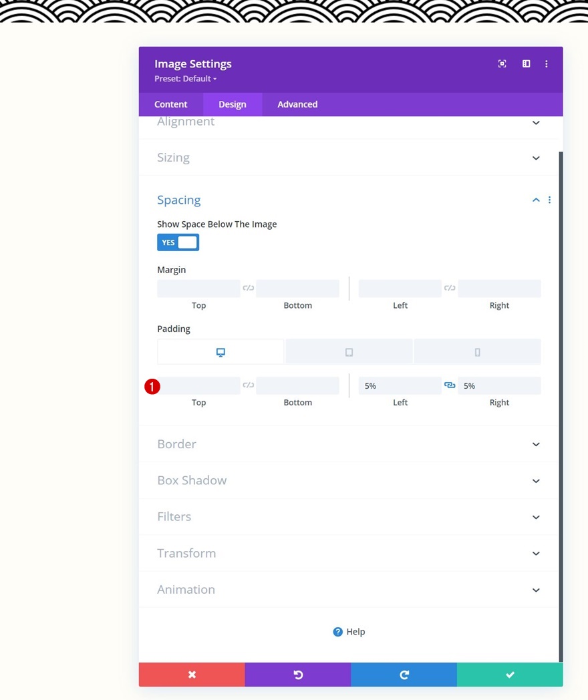Collapse the Spacing section
The image size is (588, 700).
pyautogui.click(x=536, y=200)
